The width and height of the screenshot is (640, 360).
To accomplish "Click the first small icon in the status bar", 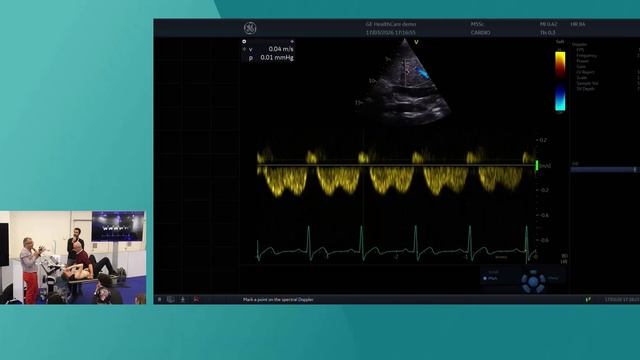I will (160, 299).
